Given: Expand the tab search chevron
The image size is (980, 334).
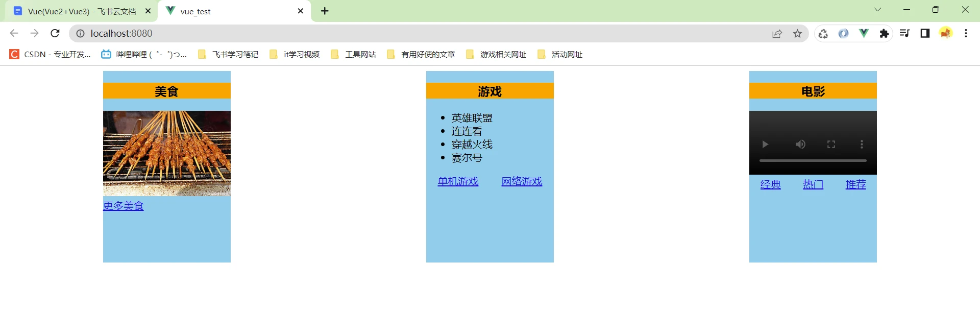Looking at the screenshot, I should (877, 10).
